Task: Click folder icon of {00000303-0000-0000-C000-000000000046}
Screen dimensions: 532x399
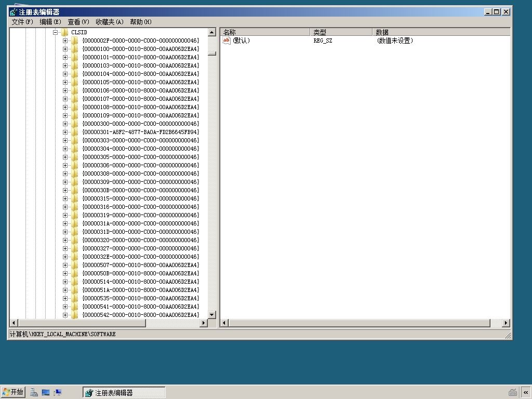Action: pyautogui.click(x=75, y=140)
